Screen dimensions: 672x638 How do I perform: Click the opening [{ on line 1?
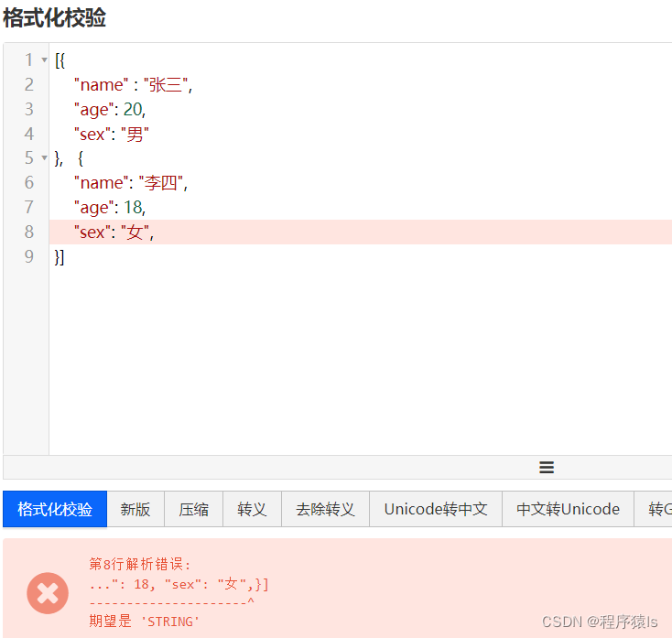pyautogui.click(x=60, y=60)
